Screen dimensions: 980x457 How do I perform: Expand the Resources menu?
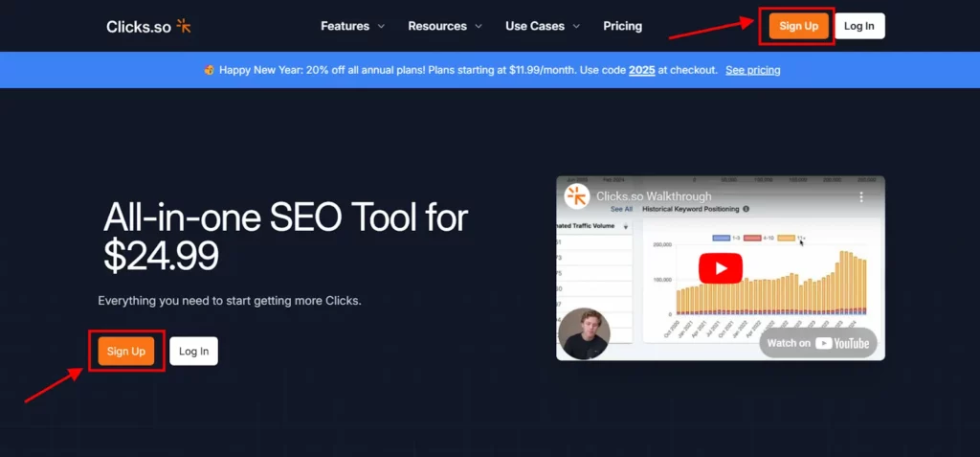tap(445, 26)
